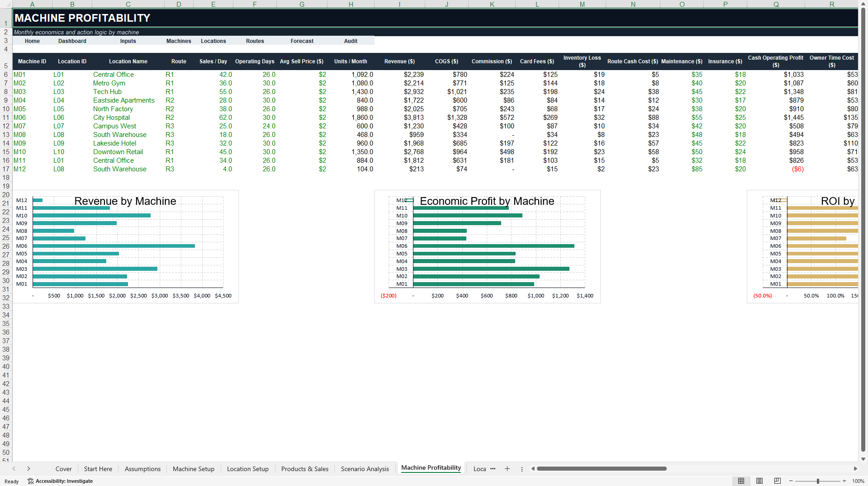Select the Downtown Retail location cell

point(128,152)
